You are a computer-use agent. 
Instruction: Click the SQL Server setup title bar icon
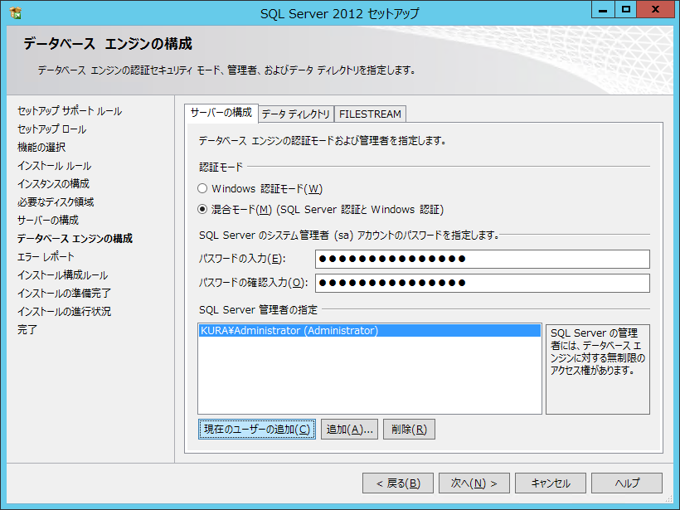coord(16,13)
